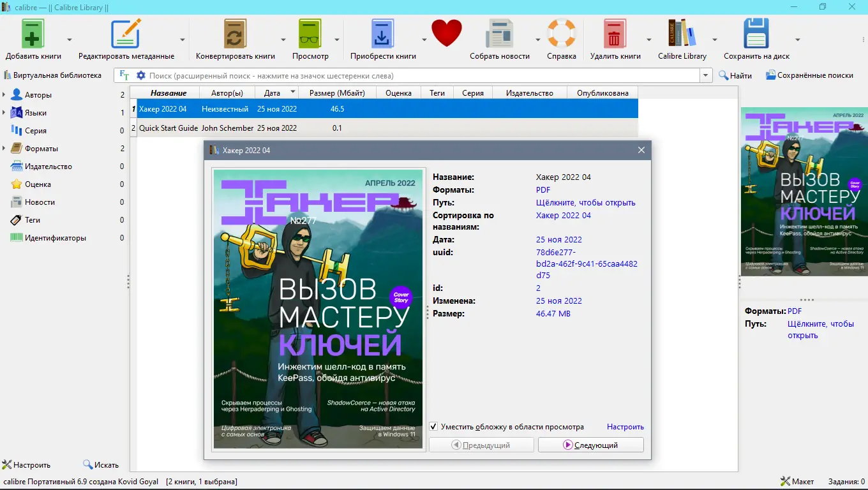Open Редактировать метаданные toolbar icon

coord(126,33)
